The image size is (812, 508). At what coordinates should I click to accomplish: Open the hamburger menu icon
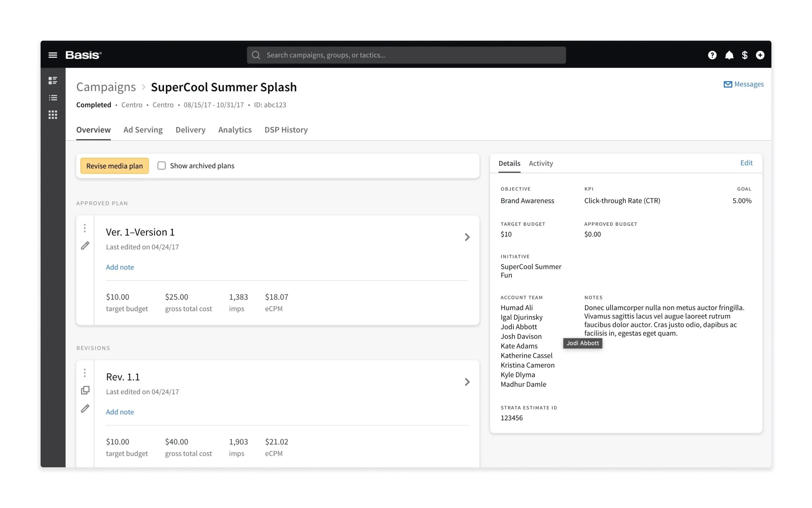(53, 55)
